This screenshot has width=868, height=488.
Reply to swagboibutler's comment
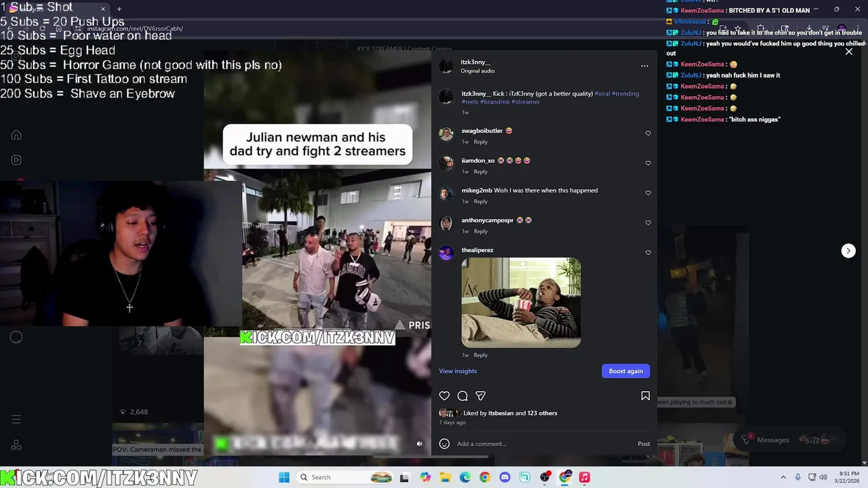click(481, 142)
